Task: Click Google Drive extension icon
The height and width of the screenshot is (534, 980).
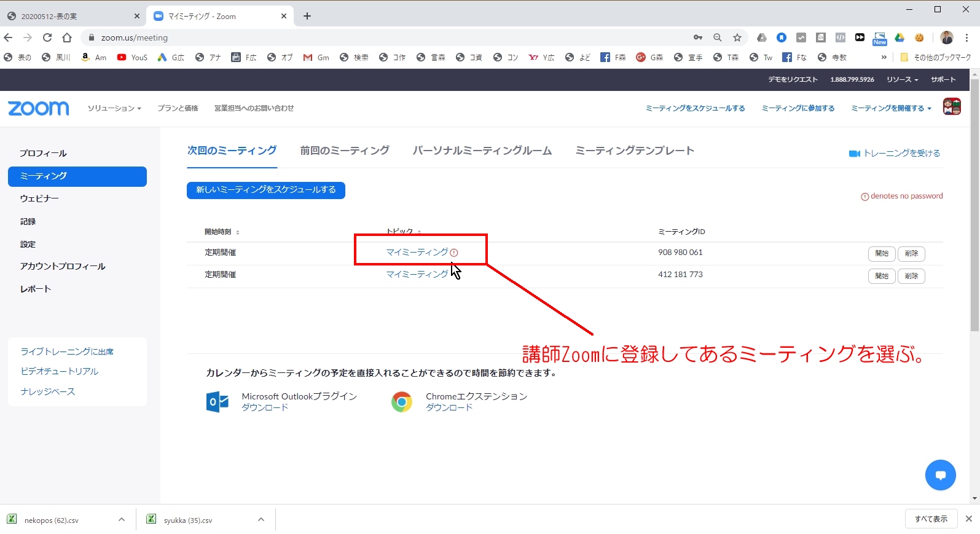Action: (900, 37)
